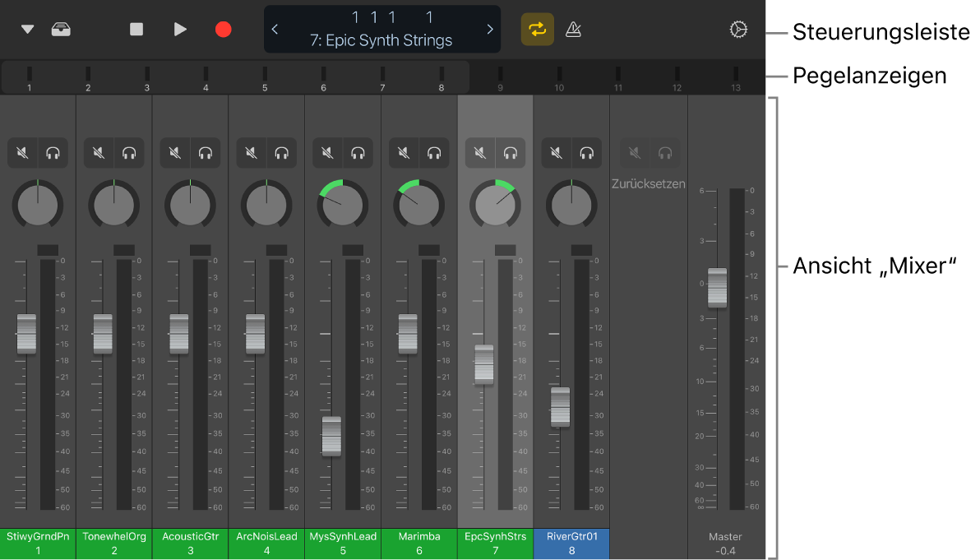Image resolution: width=980 pixels, height=560 pixels.
Task: Solo the Marimba channel with headphones icon
Action: click(x=433, y=153)
